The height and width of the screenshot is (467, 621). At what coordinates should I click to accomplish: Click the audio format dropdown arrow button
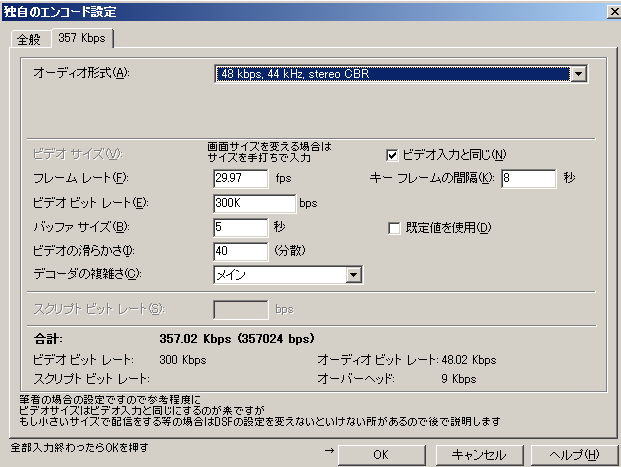click(578, 74)
